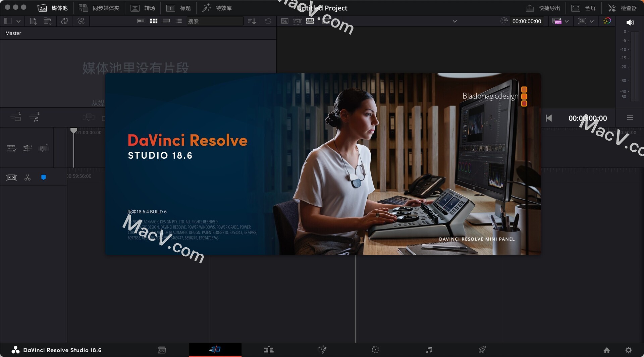Click the append audio clip icon
The image size is (644, 357).
(35, 117)
